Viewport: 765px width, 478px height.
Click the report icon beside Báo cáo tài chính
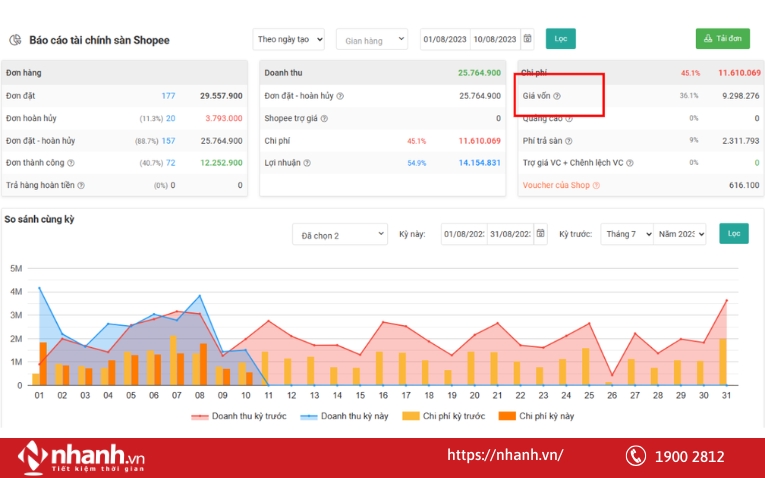[x=16, y=40]
